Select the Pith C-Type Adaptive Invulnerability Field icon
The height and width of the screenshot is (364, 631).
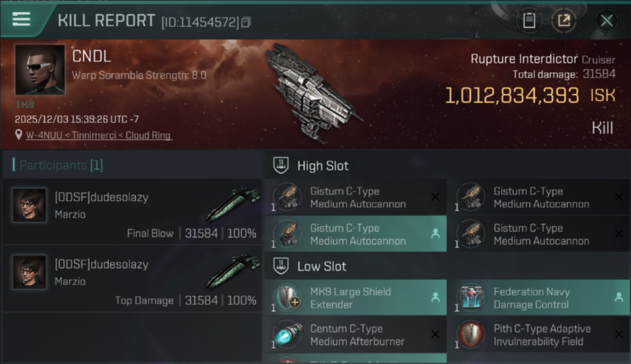click(x=471, y=334)
